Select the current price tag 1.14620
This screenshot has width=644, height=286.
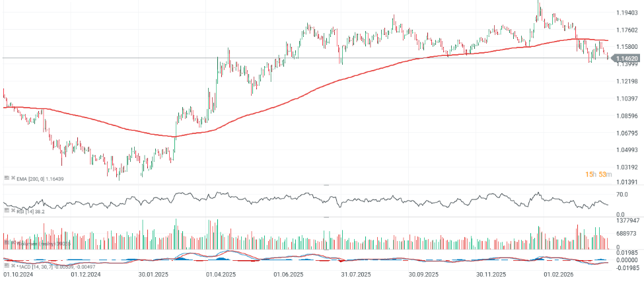point(626,58)
